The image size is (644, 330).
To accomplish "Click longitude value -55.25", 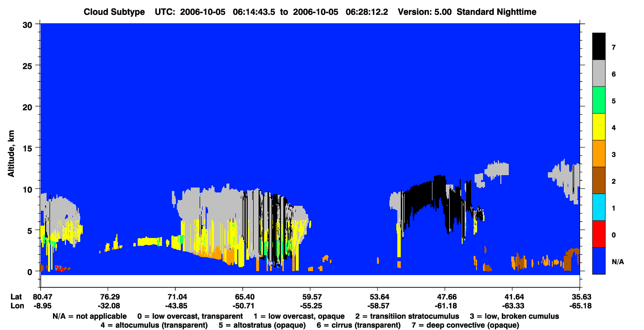I will coord(310,305).
